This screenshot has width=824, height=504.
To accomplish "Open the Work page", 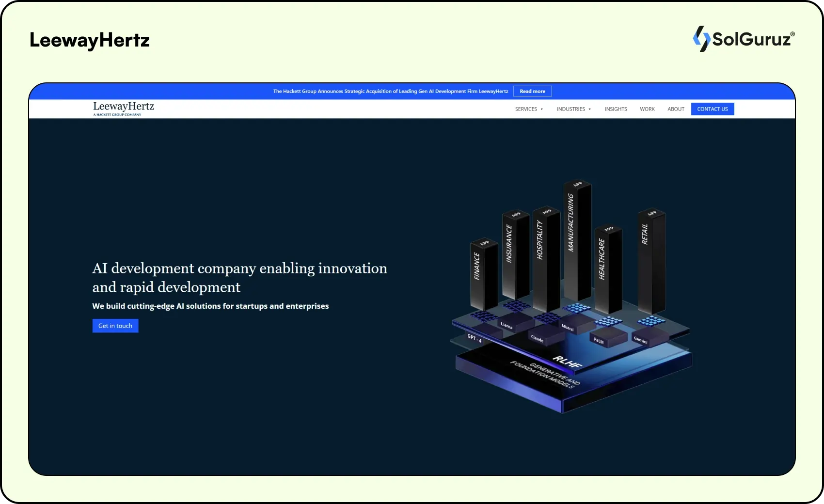I will click(x=647, y=109).
